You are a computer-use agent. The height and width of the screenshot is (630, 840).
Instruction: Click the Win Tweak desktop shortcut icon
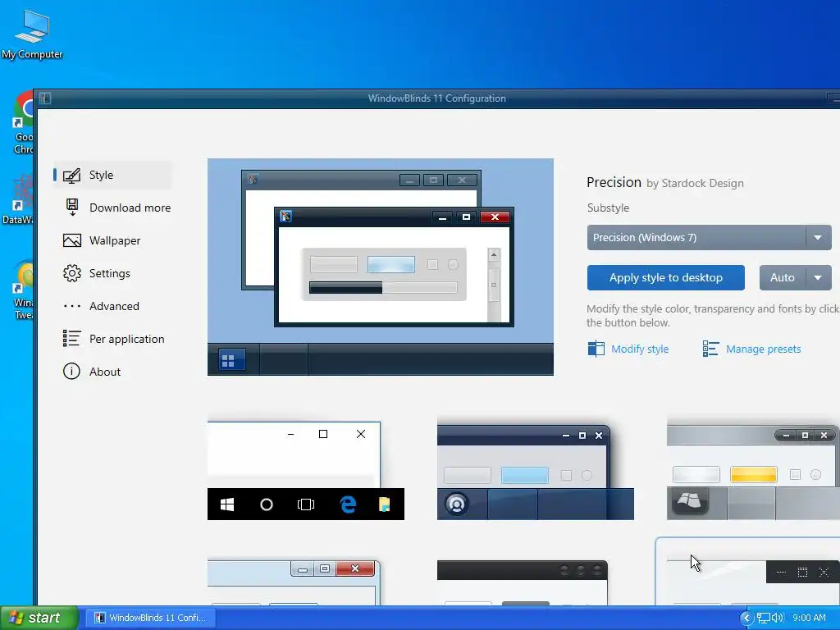click(22, 290)
